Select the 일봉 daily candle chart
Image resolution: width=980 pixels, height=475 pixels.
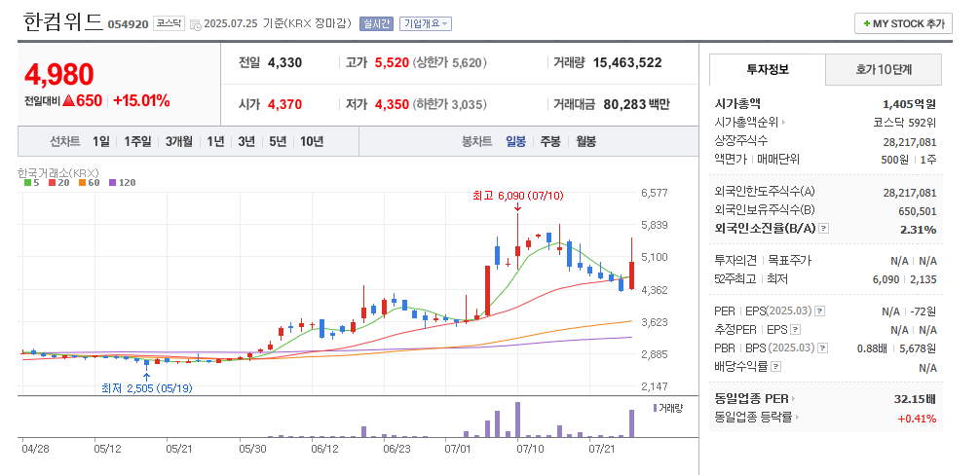point(515,142)
